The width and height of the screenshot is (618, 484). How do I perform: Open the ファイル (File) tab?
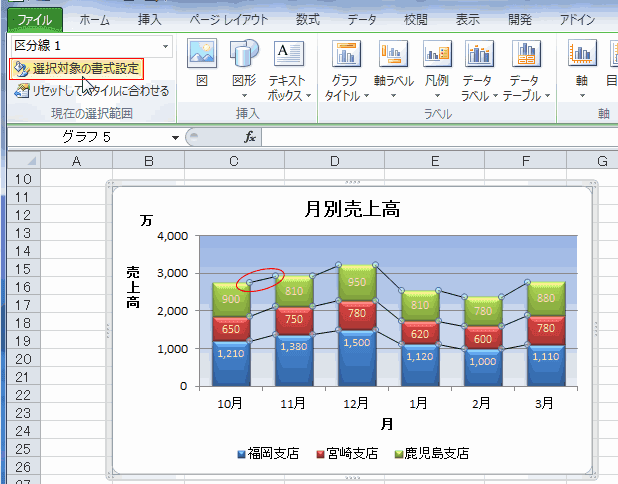pyautogui.click(x=32, y=19)
